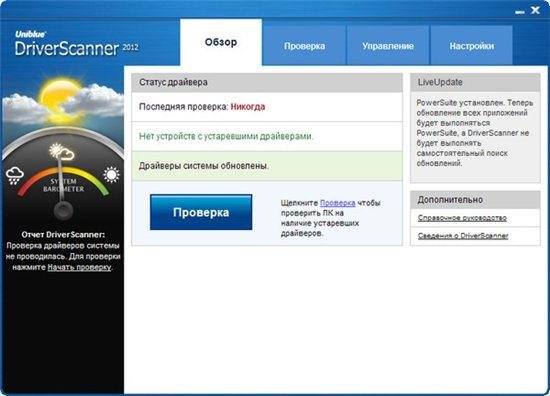Open the Проверка tab
550x396 pixels.
304,46
